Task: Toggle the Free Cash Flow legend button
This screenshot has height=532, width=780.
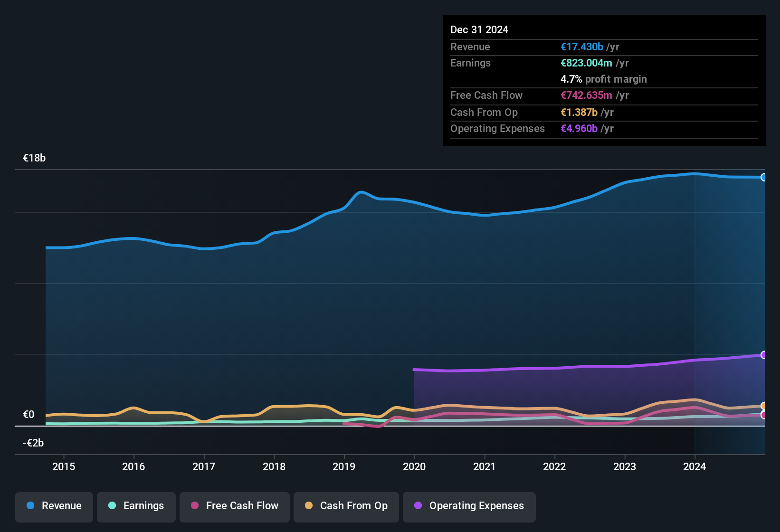Action: click(235, 507)
